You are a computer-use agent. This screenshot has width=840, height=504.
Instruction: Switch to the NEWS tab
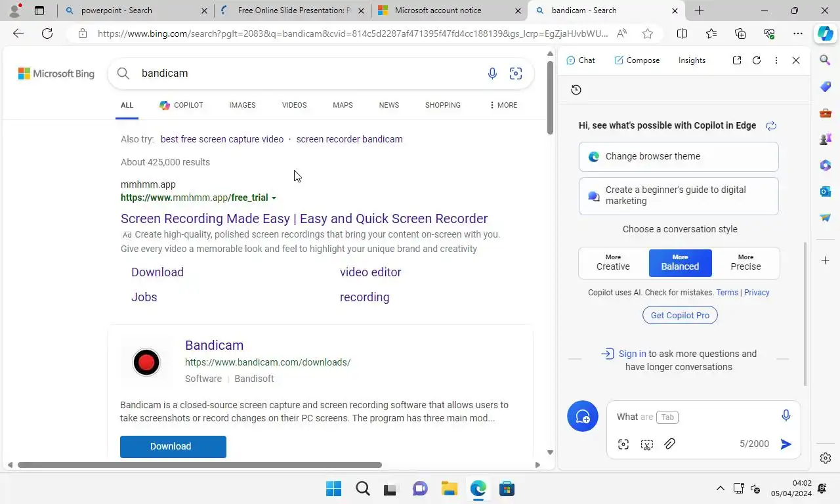pyautogui.click(x=388, y=105)
